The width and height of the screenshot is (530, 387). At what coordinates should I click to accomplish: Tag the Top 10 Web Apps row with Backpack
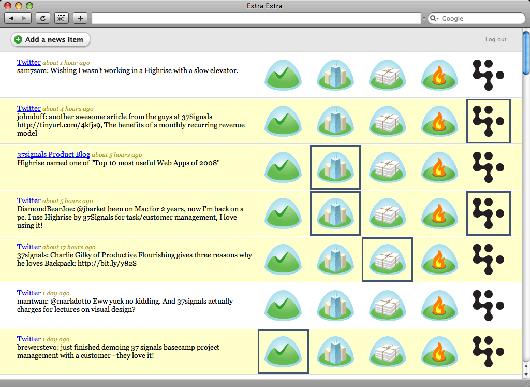387,167
